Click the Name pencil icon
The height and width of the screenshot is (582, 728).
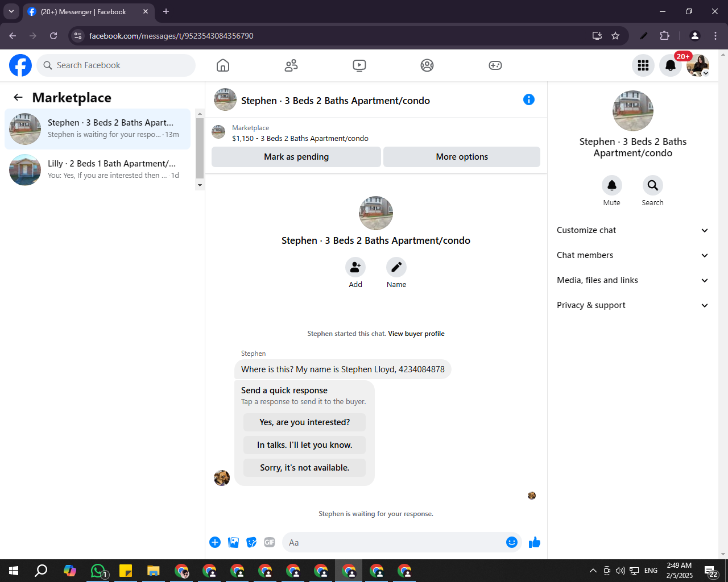[x=396, y=267]
